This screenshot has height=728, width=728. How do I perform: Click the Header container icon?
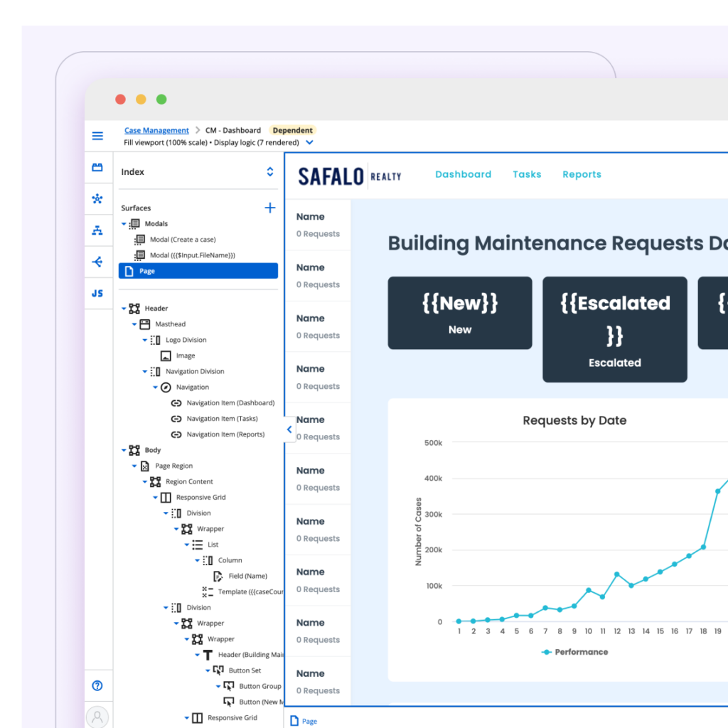point(134,309)
